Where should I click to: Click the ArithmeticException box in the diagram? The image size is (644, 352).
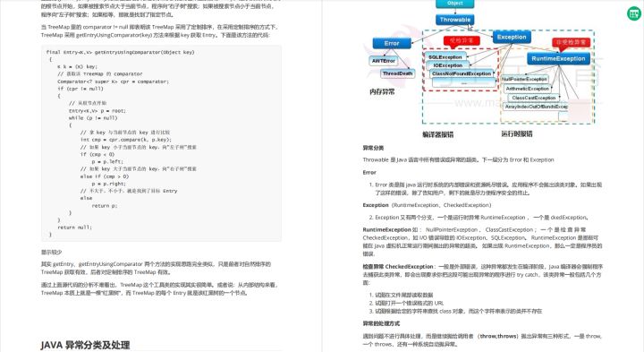pos(528,89)
